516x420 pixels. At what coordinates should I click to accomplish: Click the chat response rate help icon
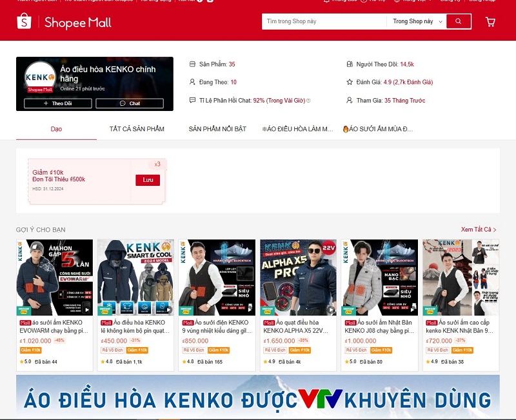coord(308,101)
